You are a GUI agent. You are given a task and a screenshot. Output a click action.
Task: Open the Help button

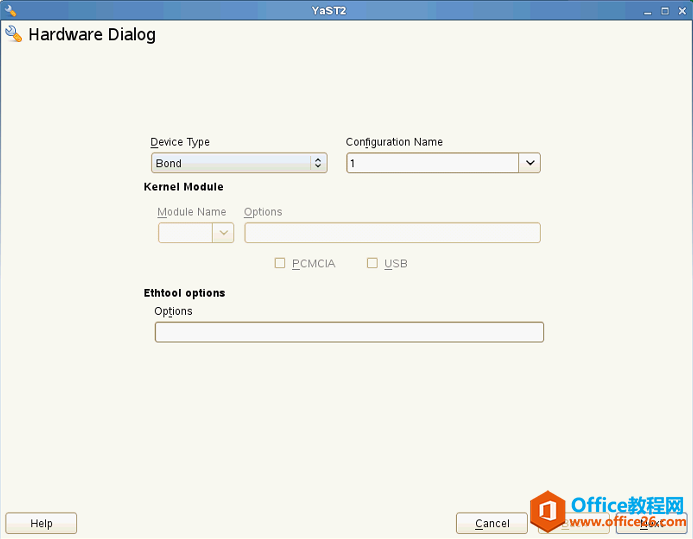[41, 523]
